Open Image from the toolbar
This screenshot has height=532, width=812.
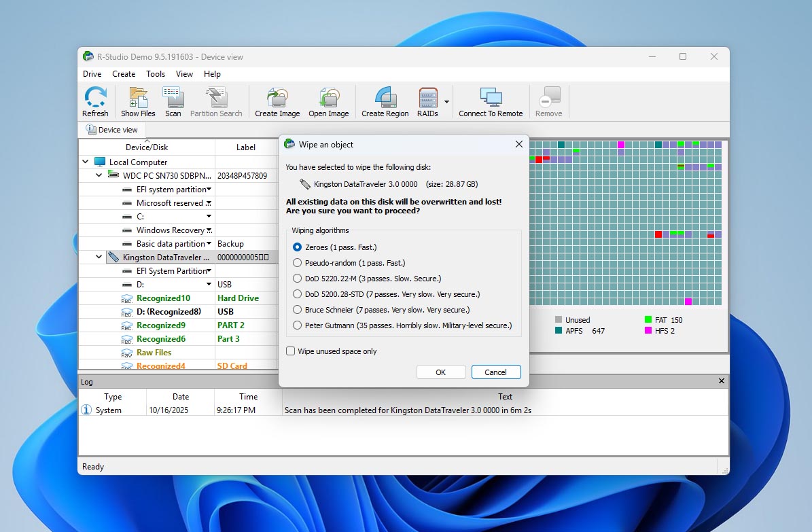[x=329, y=101]
